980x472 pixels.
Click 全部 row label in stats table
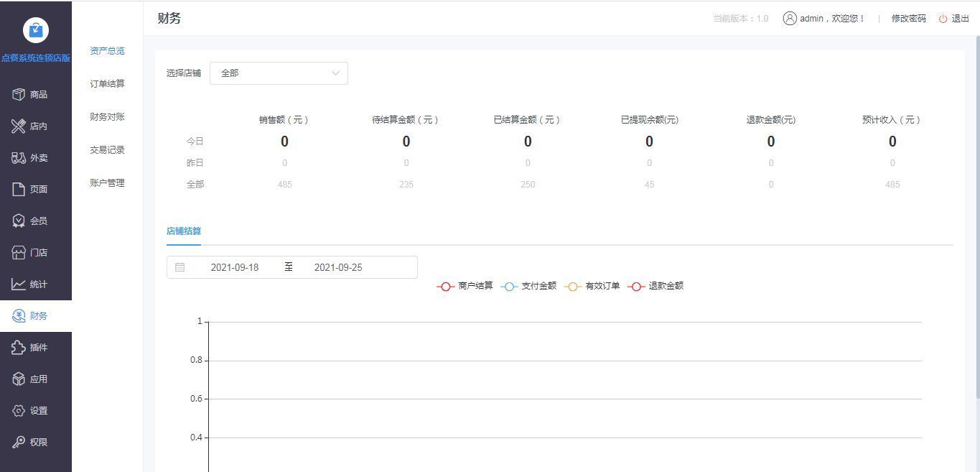tap(195, 185)
